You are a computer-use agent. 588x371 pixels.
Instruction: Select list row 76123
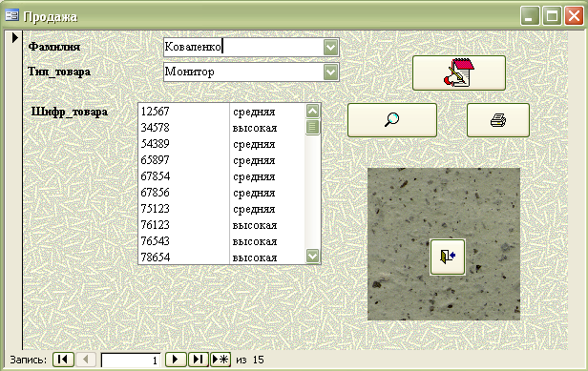221,225
